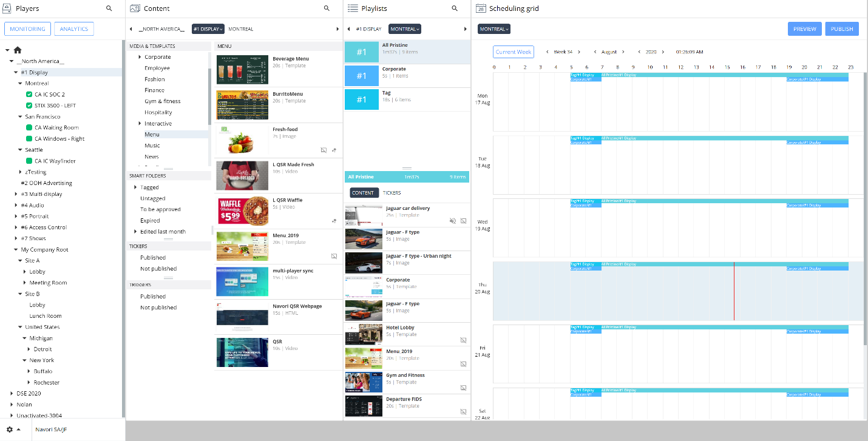Click the search icon in Players panel

point(109,8)
